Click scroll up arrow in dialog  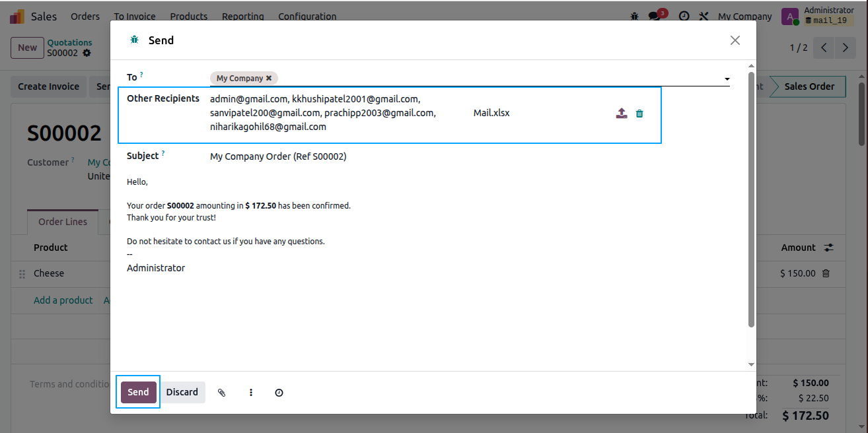click(751, 66)
